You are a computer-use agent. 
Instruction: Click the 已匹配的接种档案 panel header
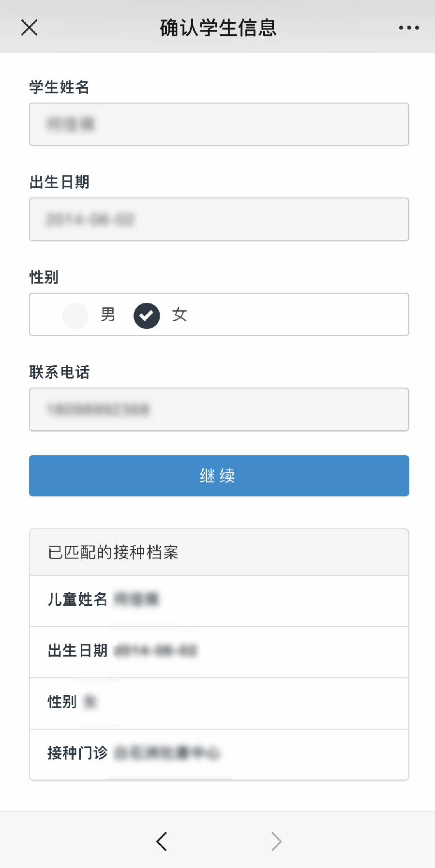[219, 552]
